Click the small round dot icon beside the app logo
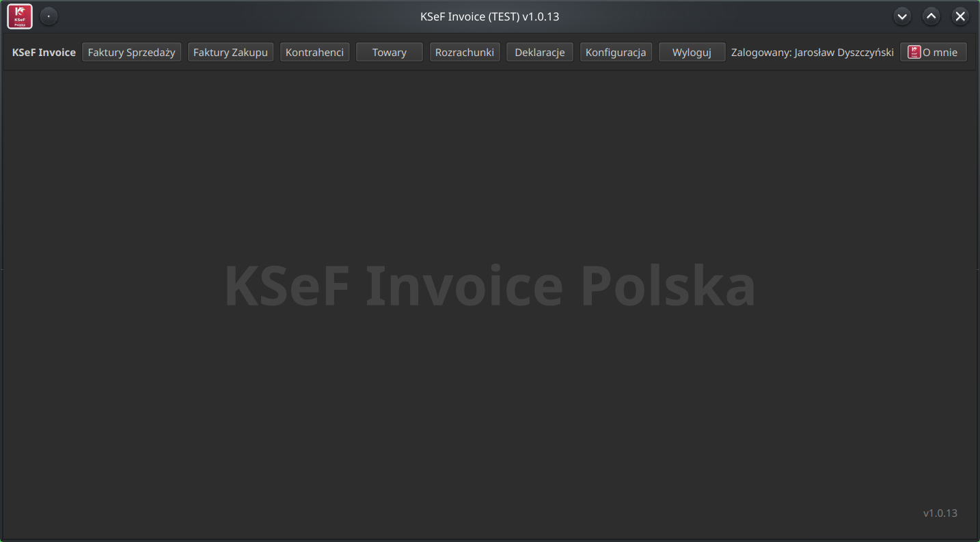The height and width of the screenshot is (542, 980). pyautogui.click(x=49, y=16)
